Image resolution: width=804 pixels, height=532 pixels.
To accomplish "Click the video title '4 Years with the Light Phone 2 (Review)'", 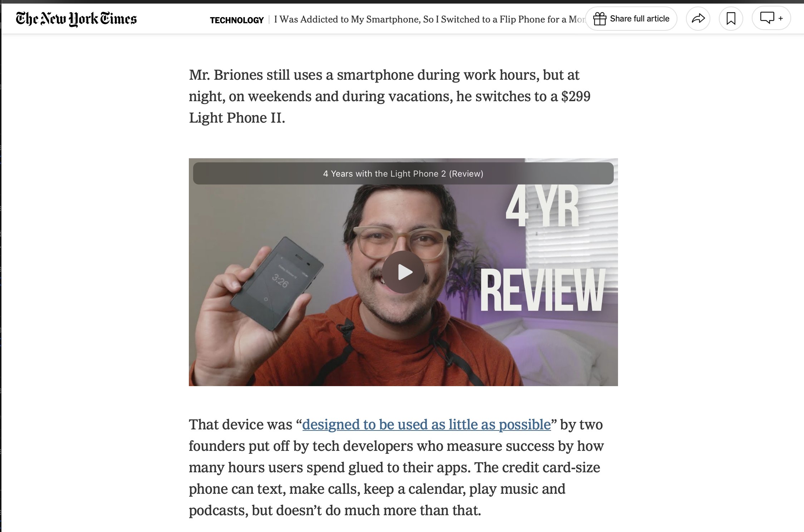I will click(403, 174).
